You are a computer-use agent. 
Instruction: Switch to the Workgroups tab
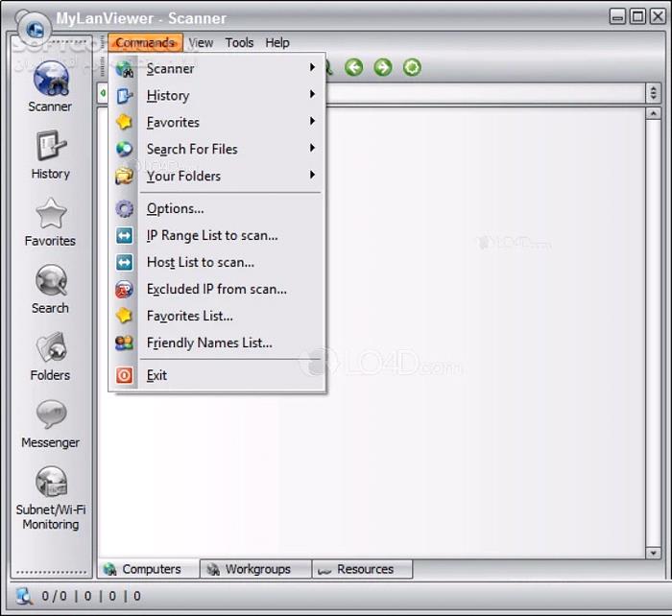(255, 569)
